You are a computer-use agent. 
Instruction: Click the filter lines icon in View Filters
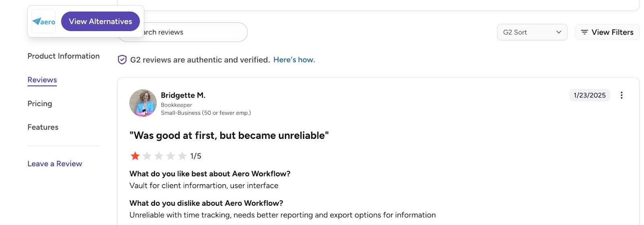584,32
